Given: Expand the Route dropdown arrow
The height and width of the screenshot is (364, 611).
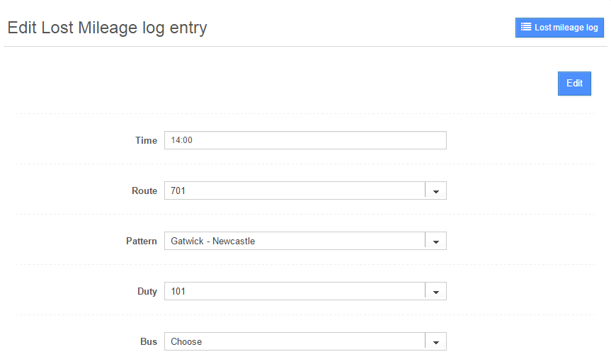Looking at the screenshot, I should click(435, 191).
